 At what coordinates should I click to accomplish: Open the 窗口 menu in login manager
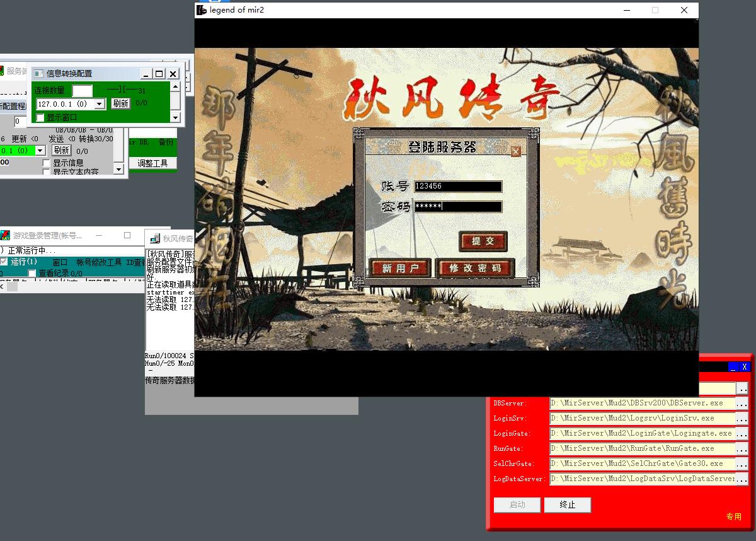[60, 262]
